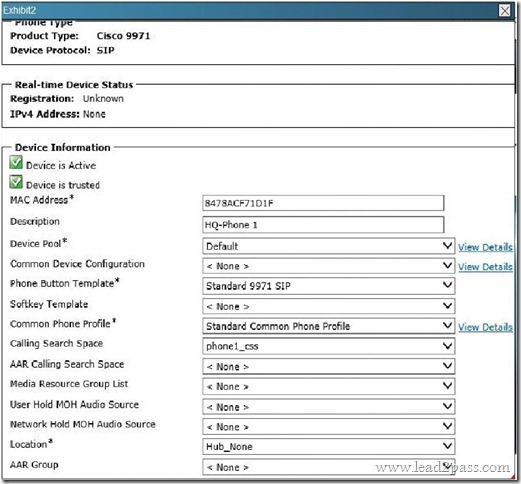521x484 pixels.
Task: Click the SIP device protocol value
Action: (x=105, y=50)
